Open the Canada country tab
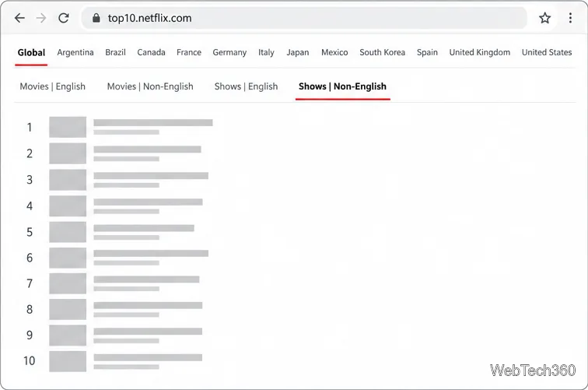This screenshot has width=588, height=390. pyautogui.click(x=151, y=52)
